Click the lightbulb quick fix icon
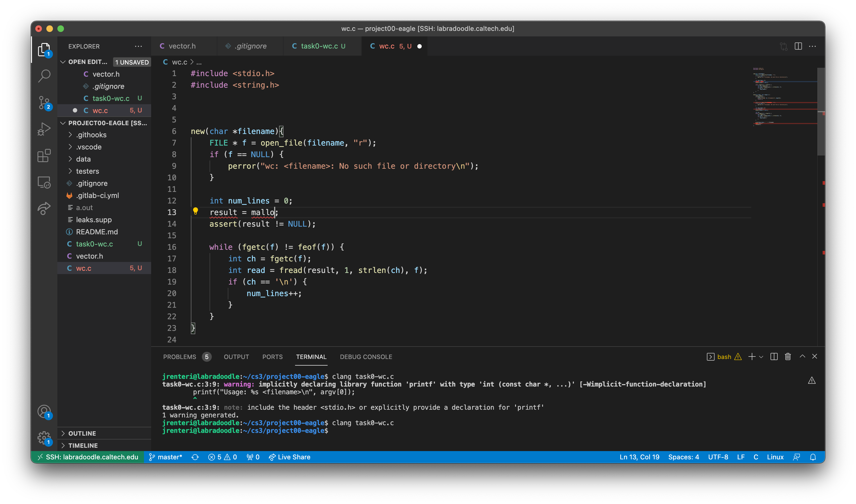 pos(195,211)
